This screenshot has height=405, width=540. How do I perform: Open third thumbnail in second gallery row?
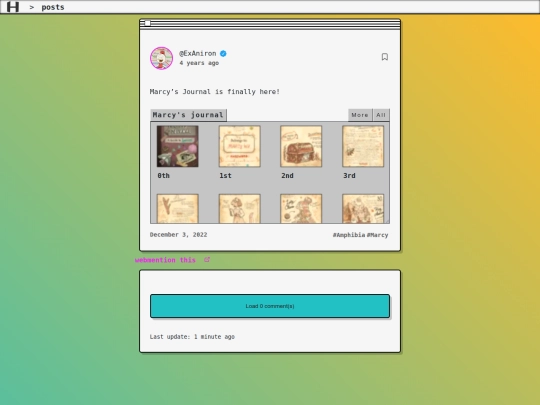pos(301,209)
